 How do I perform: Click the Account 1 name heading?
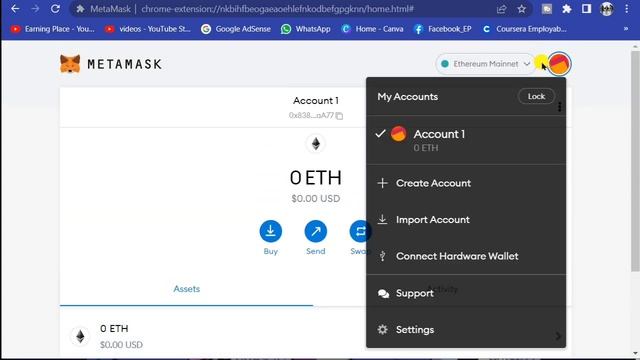click(x=316, y=100)
